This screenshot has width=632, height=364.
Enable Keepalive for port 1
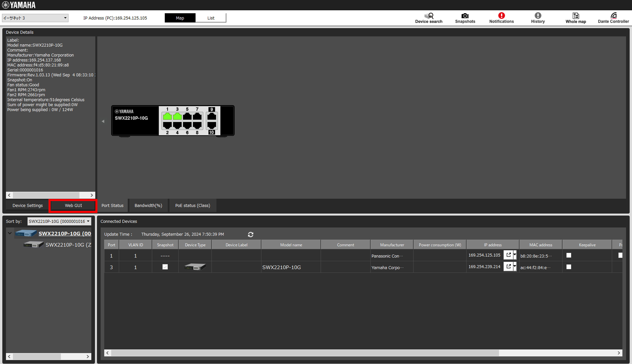(569, 255)
